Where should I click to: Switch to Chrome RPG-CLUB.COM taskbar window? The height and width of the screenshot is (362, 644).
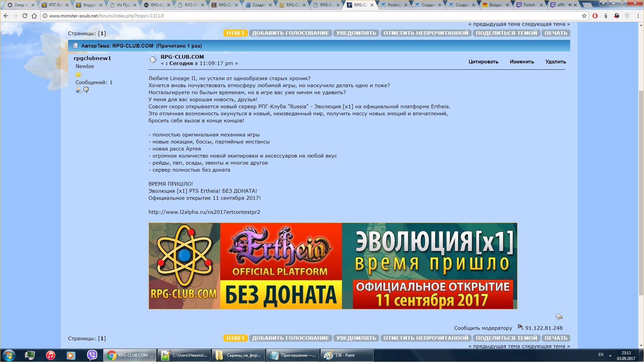pyautogui.click(x=130, y=355)
